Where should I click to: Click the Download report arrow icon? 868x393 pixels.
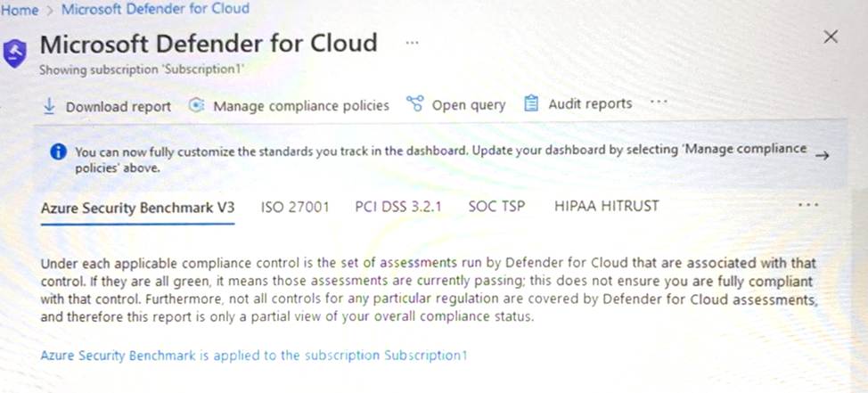(49, 105)
